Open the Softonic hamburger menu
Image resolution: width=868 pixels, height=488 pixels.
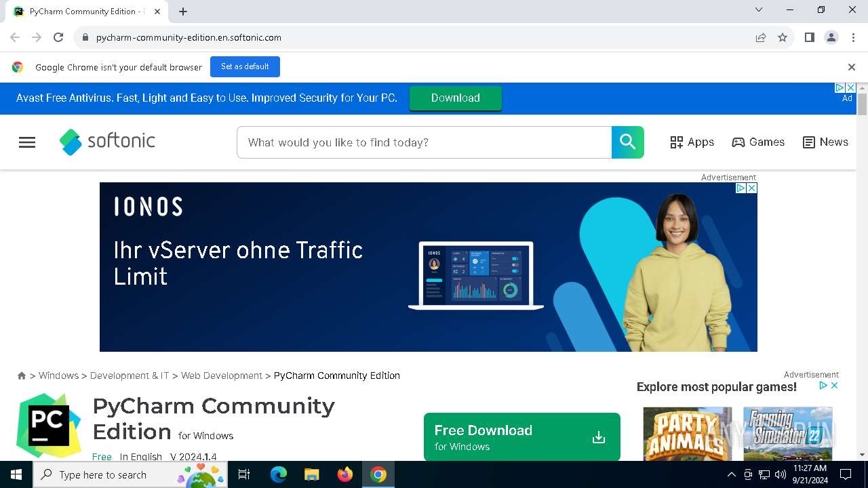[x=27, y=142]
